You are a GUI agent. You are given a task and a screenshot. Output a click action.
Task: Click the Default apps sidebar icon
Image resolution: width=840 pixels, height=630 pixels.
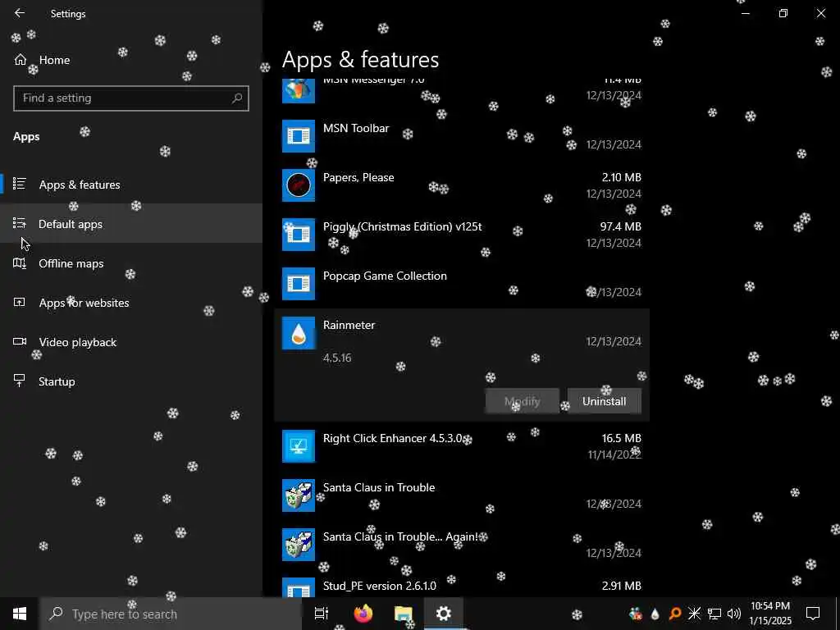pyautogui.click(x=20, y=223)
